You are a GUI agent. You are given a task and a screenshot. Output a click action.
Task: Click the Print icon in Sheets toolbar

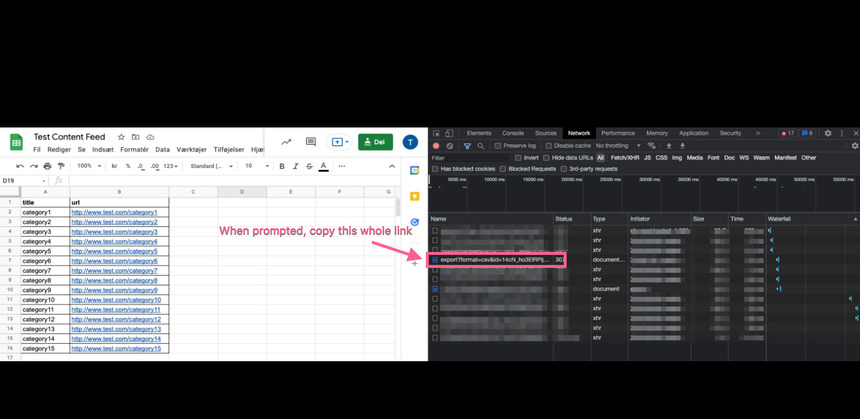click(x=47, y=166)
